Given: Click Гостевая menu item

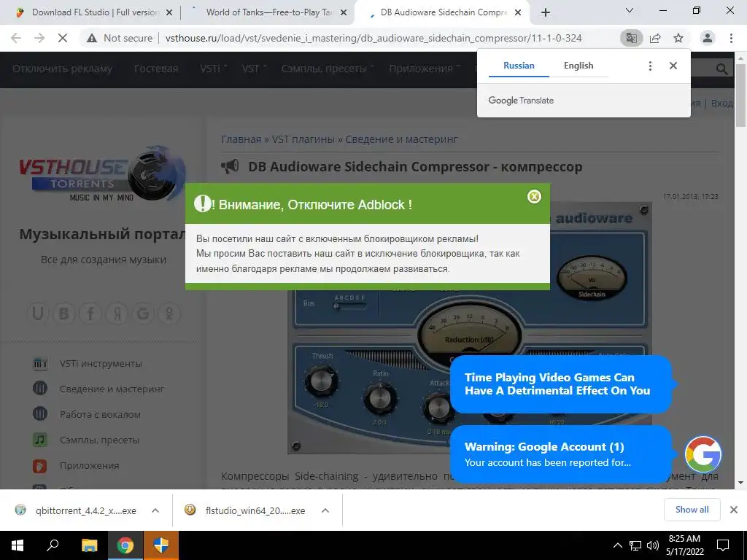Looking at the screenshot, I should click(156, 69).
